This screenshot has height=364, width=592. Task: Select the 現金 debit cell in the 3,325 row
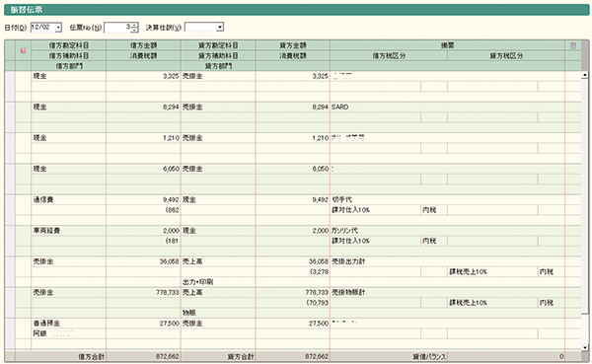point(69,76)
